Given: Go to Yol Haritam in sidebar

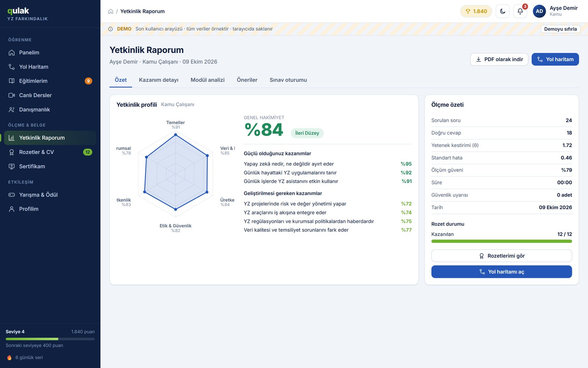Looking at the screenshot, I should point(50,67).
